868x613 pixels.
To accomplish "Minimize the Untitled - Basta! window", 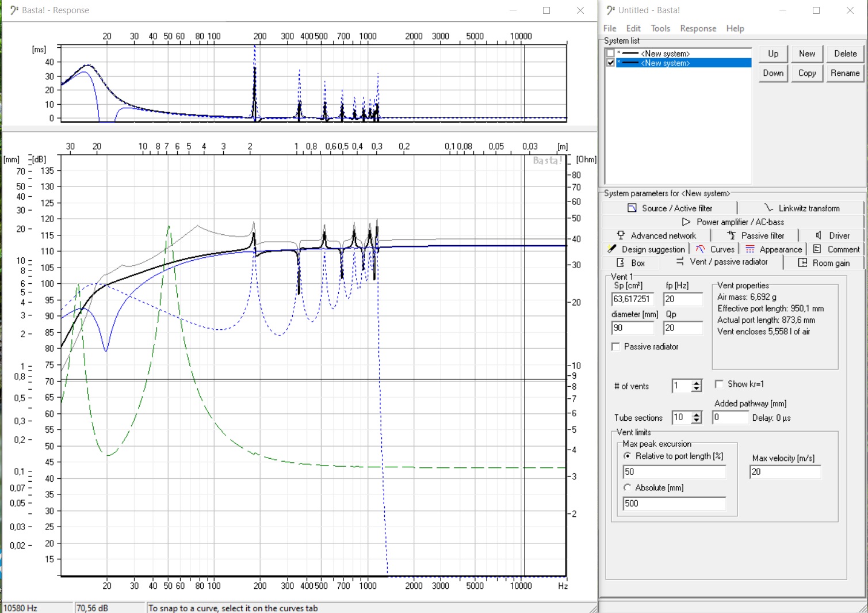I will point(783,10).
